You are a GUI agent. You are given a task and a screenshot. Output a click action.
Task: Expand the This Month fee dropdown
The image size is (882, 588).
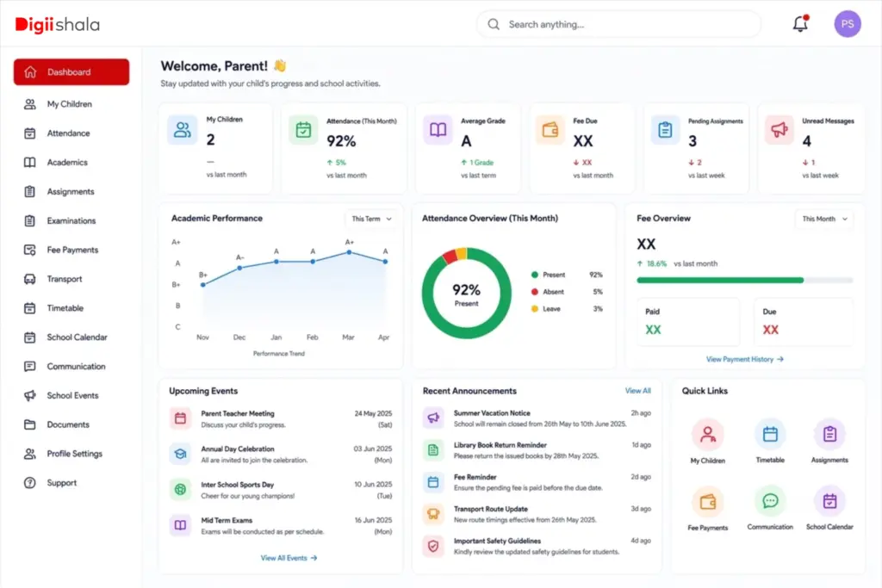click(x=824, y=219)
